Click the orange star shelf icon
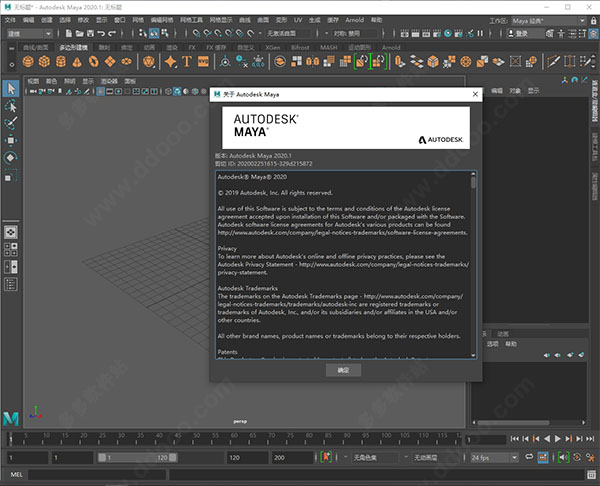The width and height of the screenshot is (600, 486). 170,61
